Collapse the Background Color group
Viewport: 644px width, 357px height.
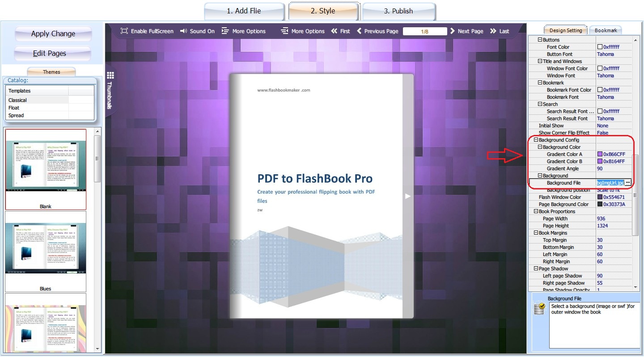[540, 147]
